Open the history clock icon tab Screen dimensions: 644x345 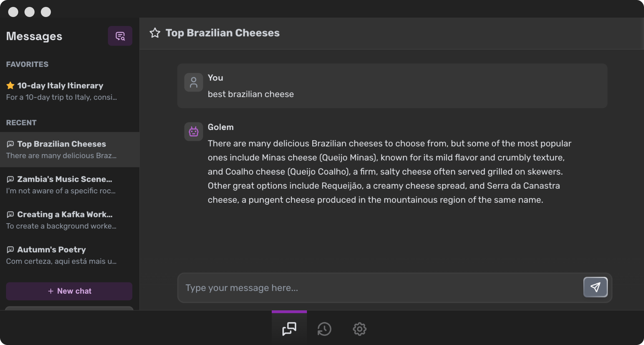324,329
